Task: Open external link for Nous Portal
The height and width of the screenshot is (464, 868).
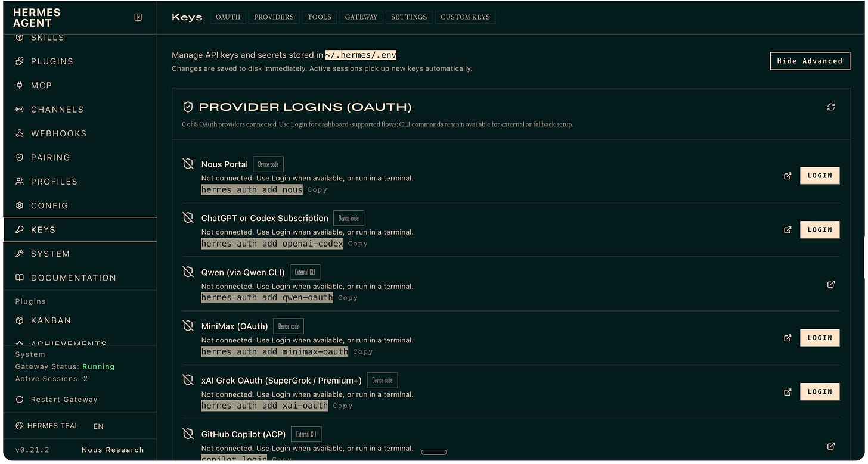Action: point(788,176)
